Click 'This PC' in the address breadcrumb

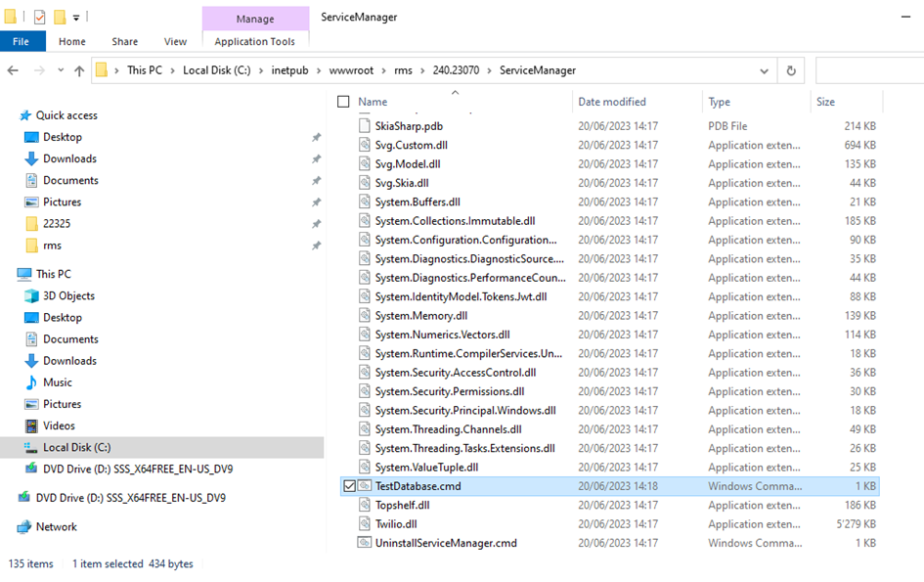tap(145, 70)
